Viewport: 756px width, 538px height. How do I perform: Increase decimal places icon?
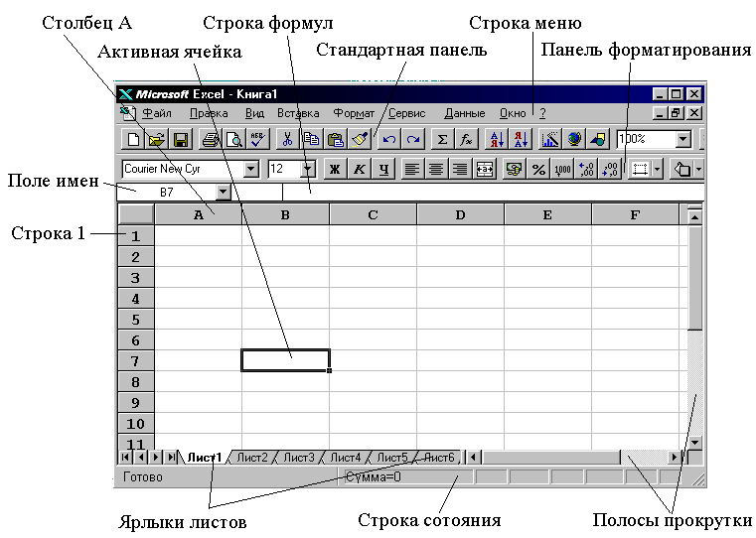pyautogui.click(x=586, y=169)
